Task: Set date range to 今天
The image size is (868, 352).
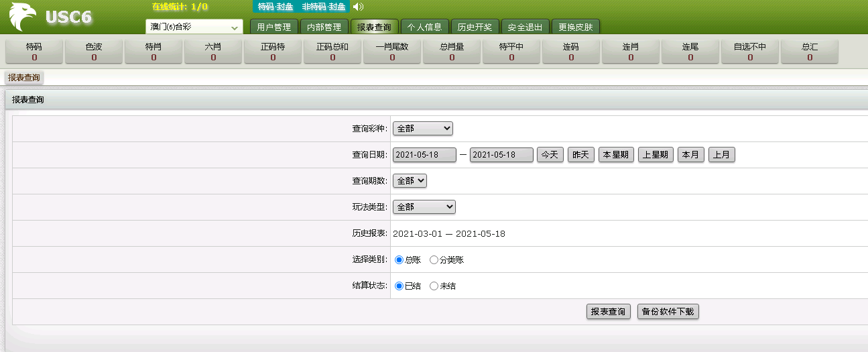Action: coord(550,155)
